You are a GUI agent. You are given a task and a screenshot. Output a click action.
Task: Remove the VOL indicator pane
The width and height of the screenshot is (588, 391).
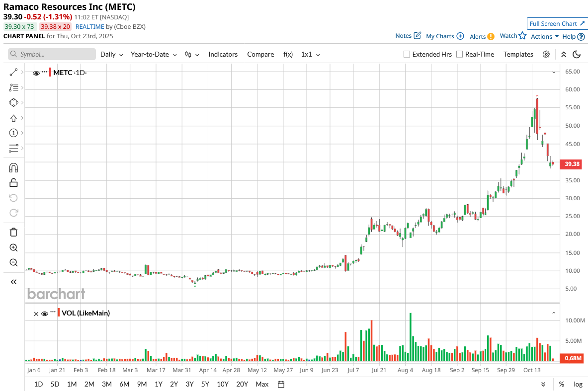point(36,314)
